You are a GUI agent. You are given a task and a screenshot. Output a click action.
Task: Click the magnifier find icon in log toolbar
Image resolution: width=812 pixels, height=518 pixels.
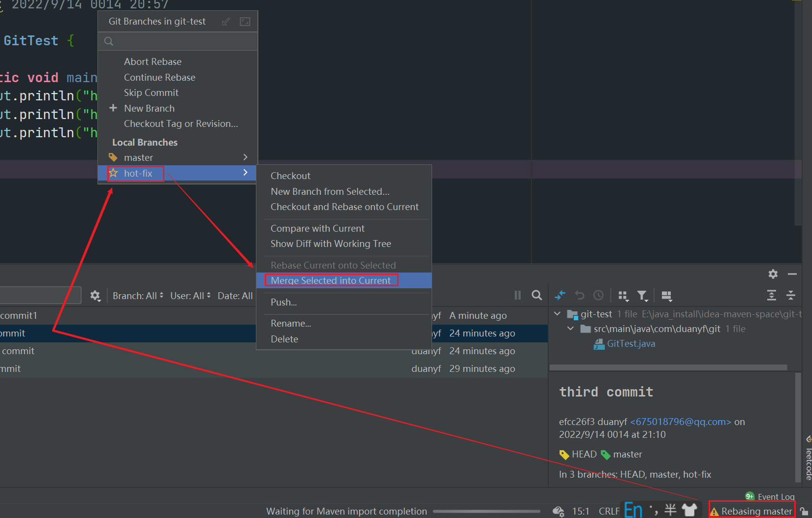[537, 295]
